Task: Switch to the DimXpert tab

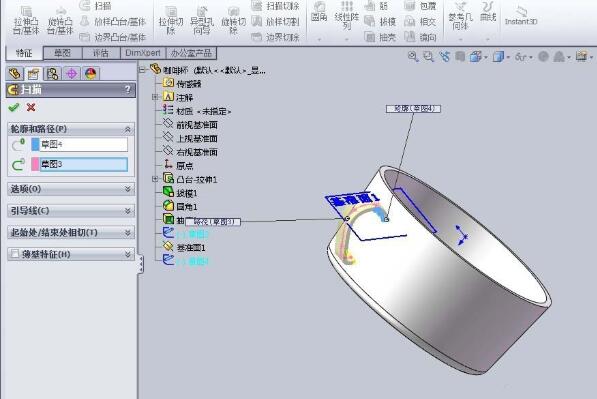Action: (x=143, y=53)
